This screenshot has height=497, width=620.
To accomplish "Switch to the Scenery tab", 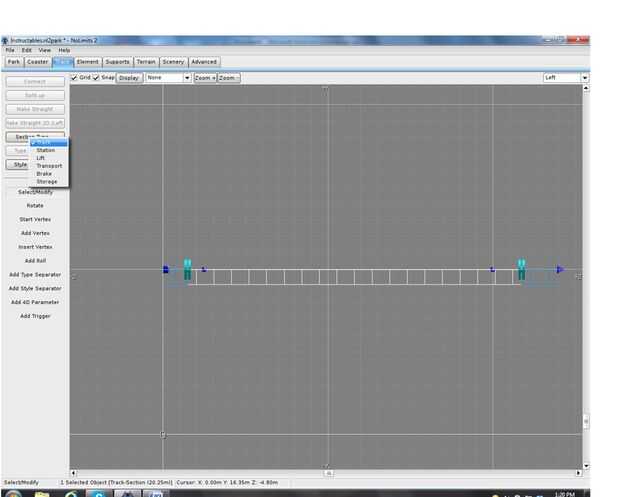I will [173, 62].
